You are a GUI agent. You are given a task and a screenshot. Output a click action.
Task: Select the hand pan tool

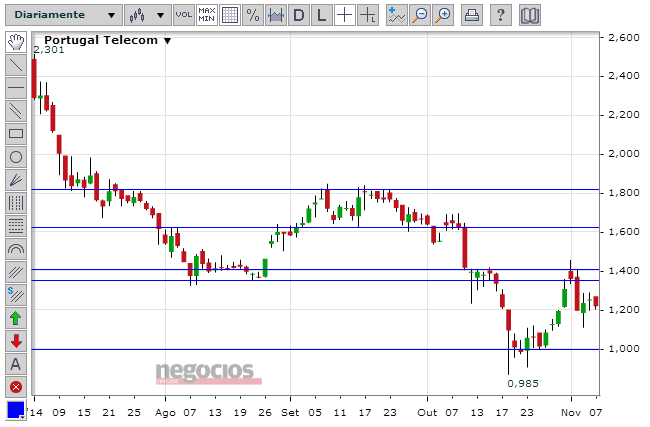click(16, 42)
